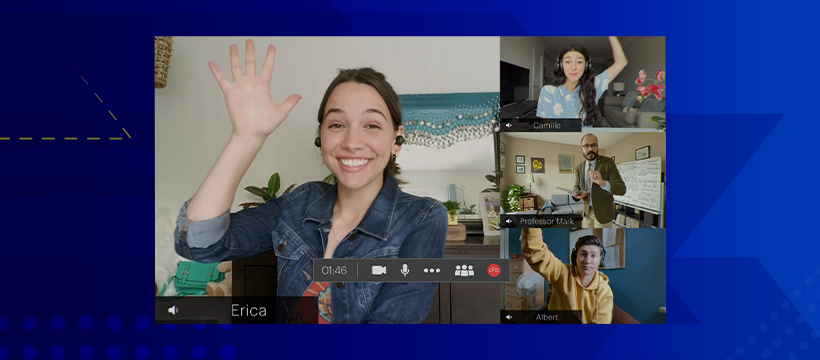Open the three-dots more options menu

pos(432,271)
